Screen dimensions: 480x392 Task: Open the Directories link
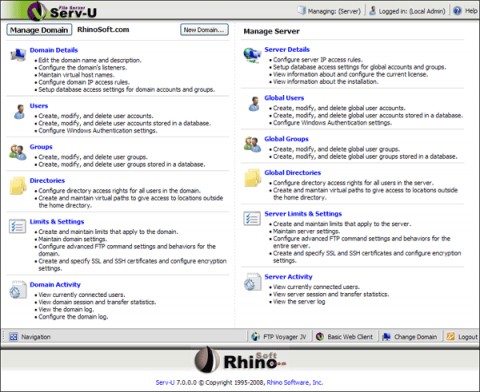pyautogui.click(x=47, y=180)
